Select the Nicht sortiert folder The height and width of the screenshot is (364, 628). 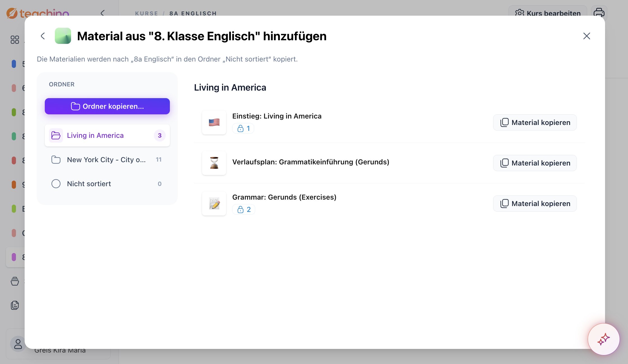[107, 184]
